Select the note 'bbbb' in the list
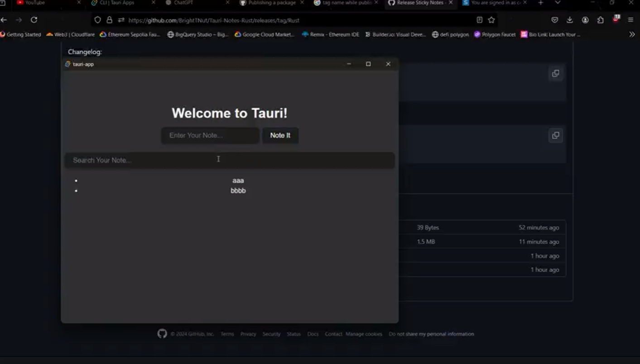The height and width of the screenshot is (364, 640). 238,191
